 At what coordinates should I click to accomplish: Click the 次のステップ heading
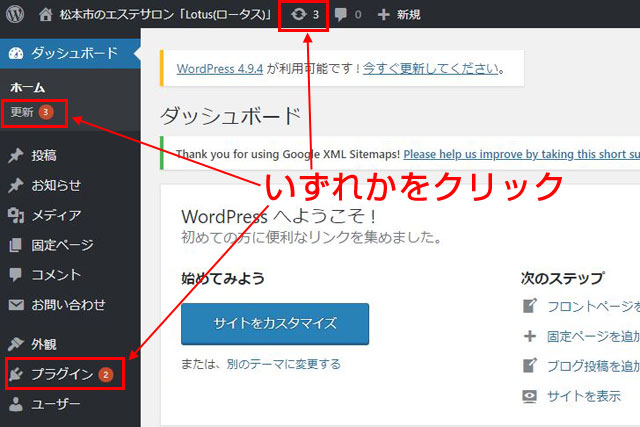[562, 278]
